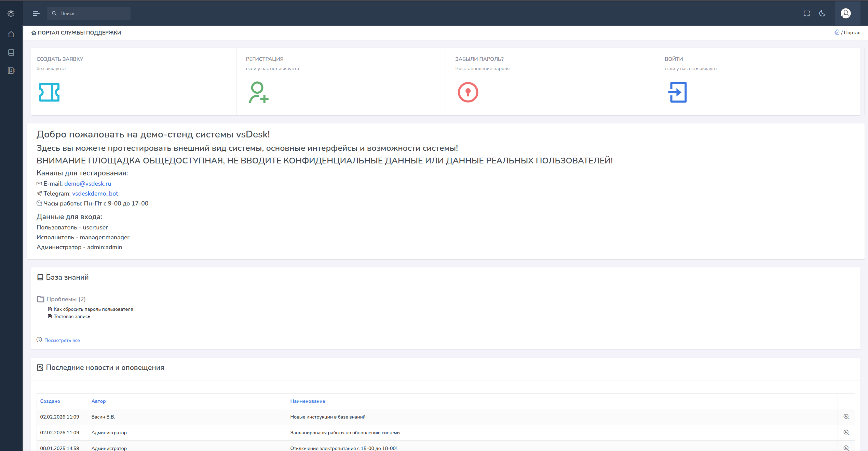The height and width of the screenshot is (451, 868).
Task: Open the demo@vsdesk.ru email link
Action: pyautogui.click(x=87, y=184)
